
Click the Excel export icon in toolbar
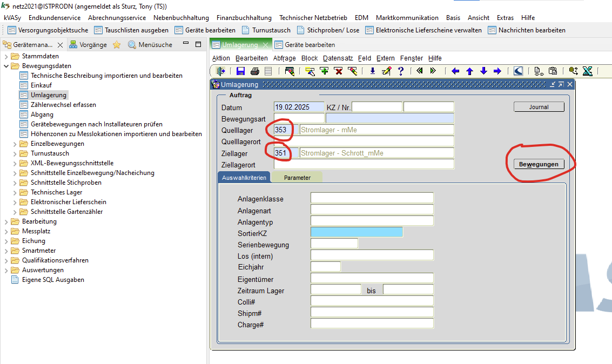pos(588,71)
